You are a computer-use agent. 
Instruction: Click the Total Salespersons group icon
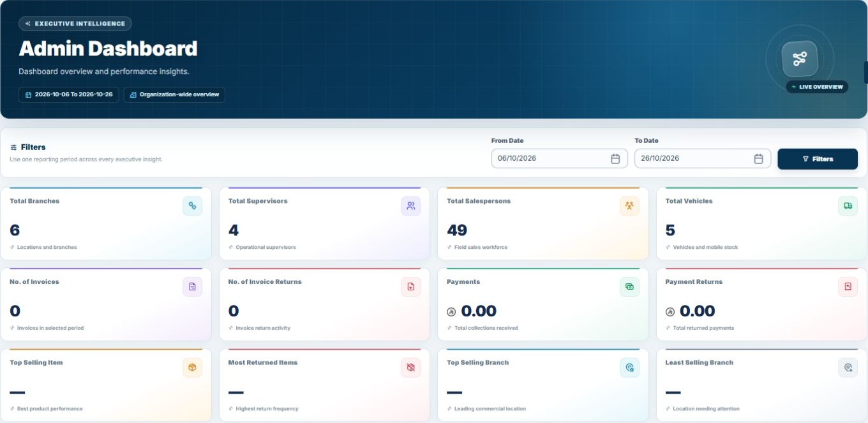pyautogui.click(x=629, y=206)
